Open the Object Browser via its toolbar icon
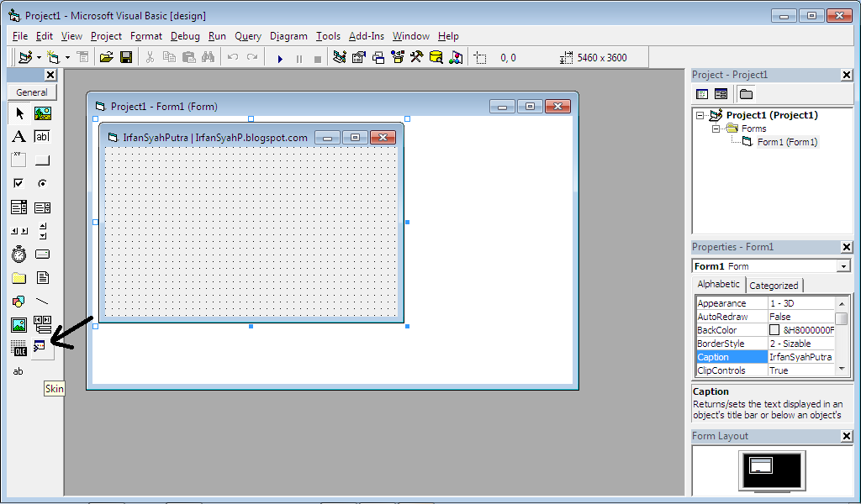The image size is (861, 504). click(395, 57)
